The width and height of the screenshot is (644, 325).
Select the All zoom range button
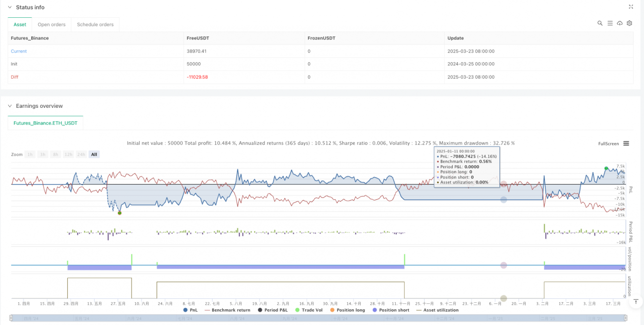coord(94,154)
